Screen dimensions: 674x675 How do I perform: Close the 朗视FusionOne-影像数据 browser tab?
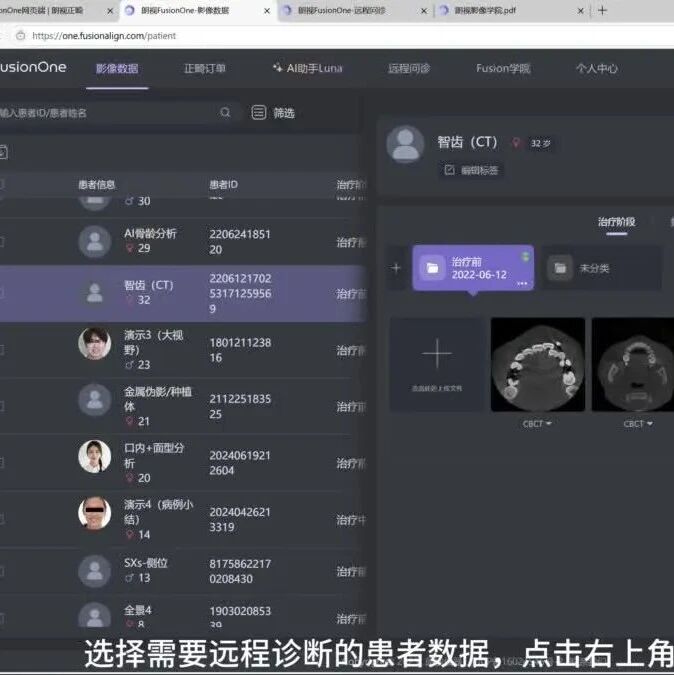point(267,11)
